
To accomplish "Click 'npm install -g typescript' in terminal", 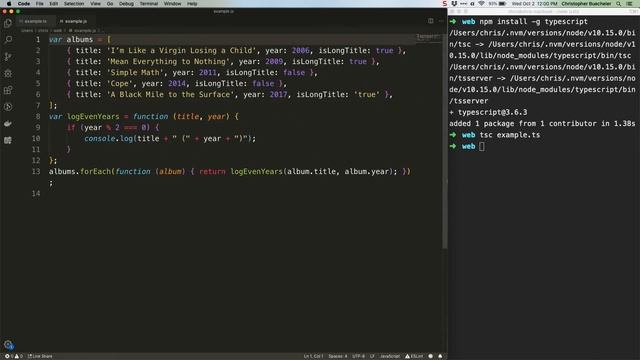I will point(533,22).
